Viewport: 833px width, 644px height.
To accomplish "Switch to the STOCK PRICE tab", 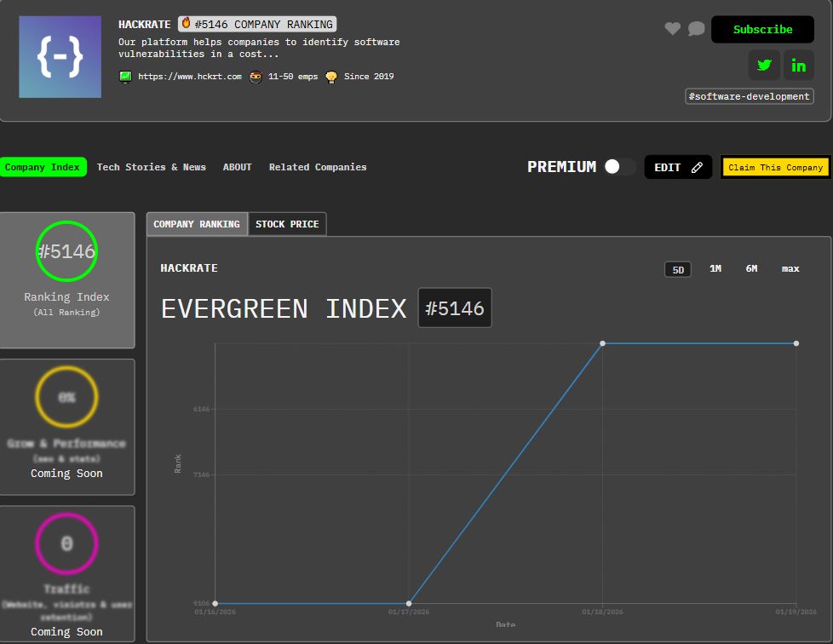I will tap(287, 224).
